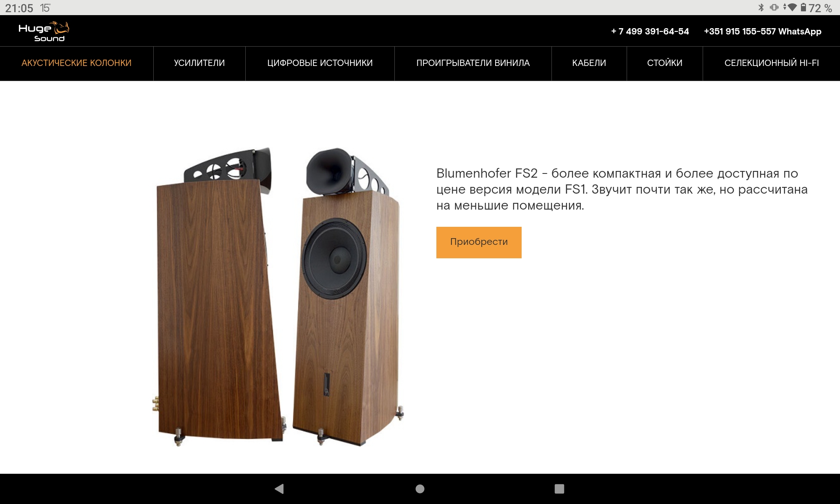Screen dimensions: 840x504
Task: Tap the Android home circle icon
Action: 420,488
